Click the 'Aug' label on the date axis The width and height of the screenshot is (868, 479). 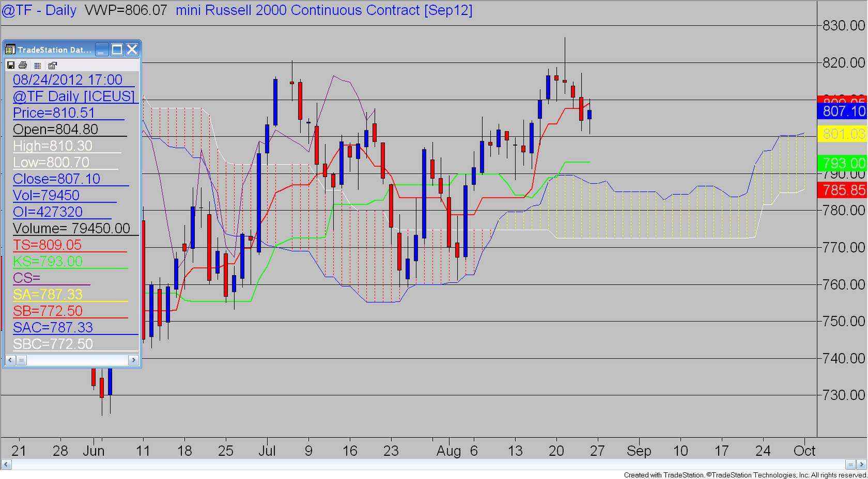tap(448, 451)
